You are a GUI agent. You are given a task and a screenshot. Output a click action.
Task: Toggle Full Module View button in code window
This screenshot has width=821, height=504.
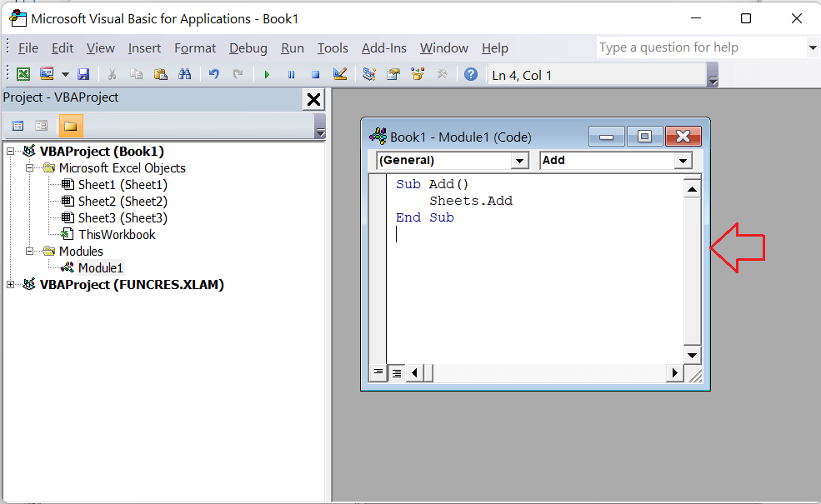[397, 372]
